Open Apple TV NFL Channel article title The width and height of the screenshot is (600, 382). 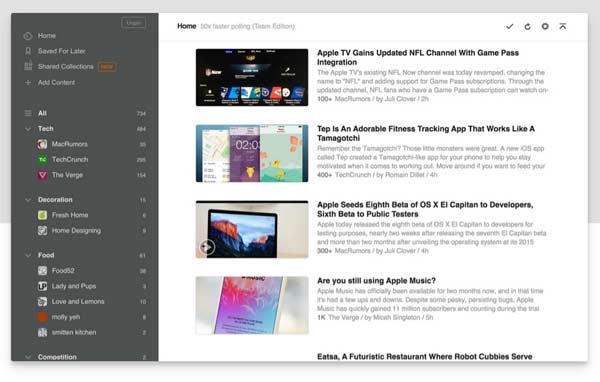418,57
